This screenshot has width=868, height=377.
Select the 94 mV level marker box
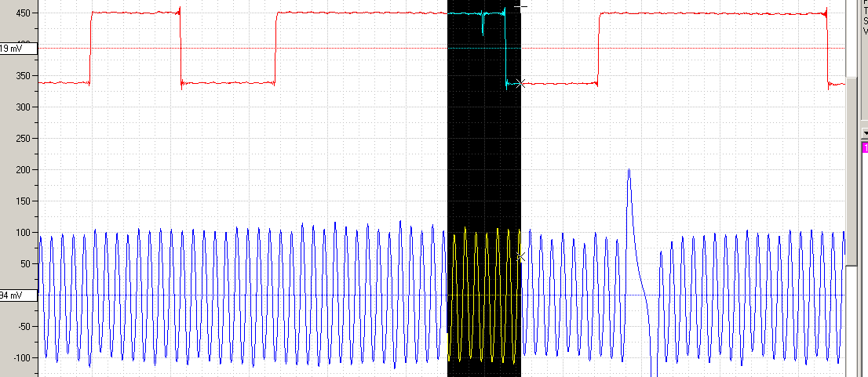click(x=18, y=295)
